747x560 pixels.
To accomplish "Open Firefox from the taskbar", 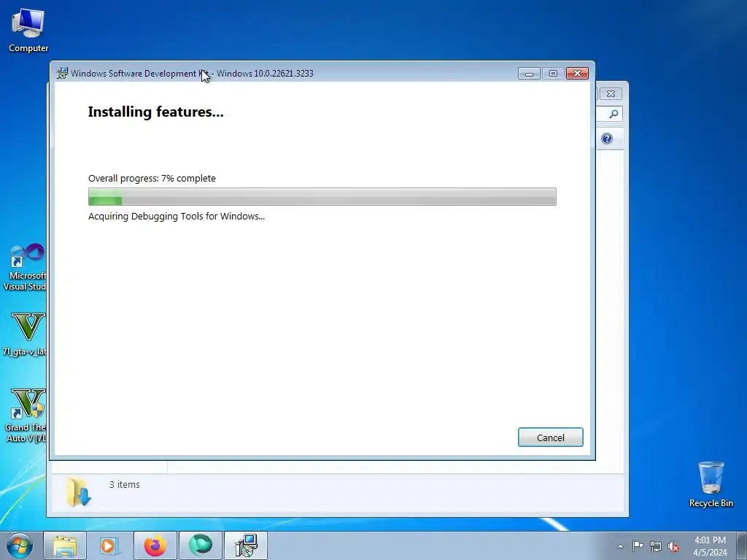I will point(155,545).
